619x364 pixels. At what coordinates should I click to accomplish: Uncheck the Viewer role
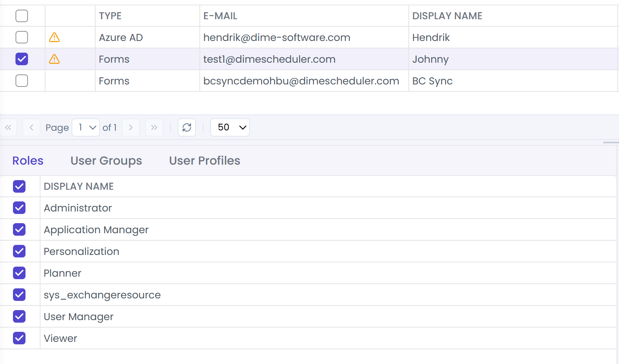(x=19, y=339)
